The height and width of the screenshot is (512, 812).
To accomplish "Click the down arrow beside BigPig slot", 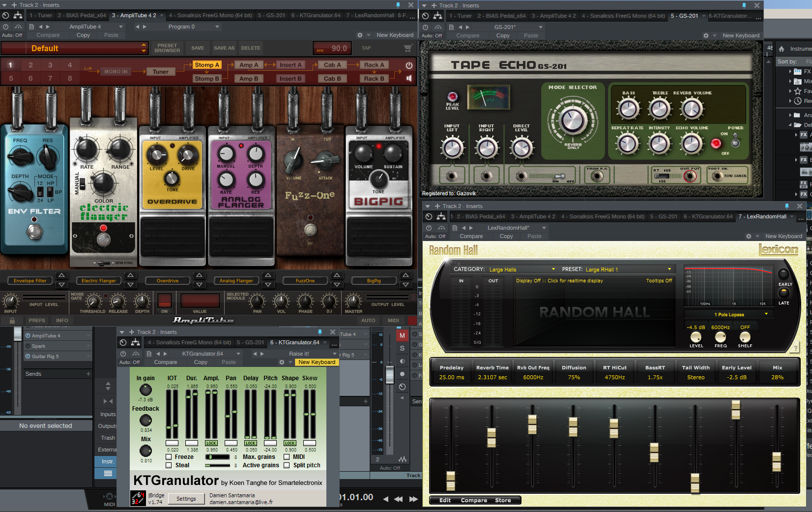I will [x=406, y=284].
